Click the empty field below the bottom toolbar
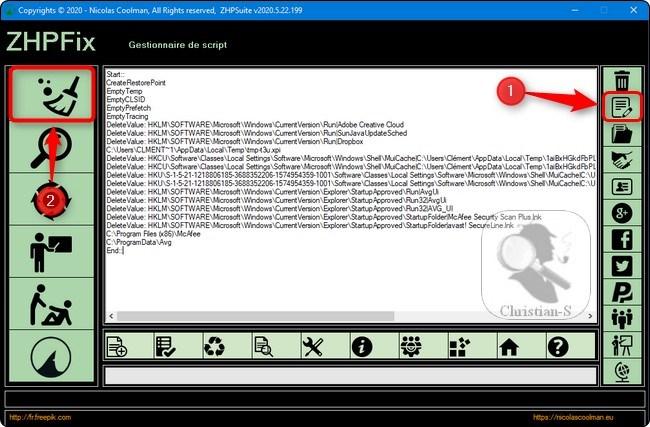Viewport: 650px width, 427px height. pyautogui.click(x=350, y=376)
